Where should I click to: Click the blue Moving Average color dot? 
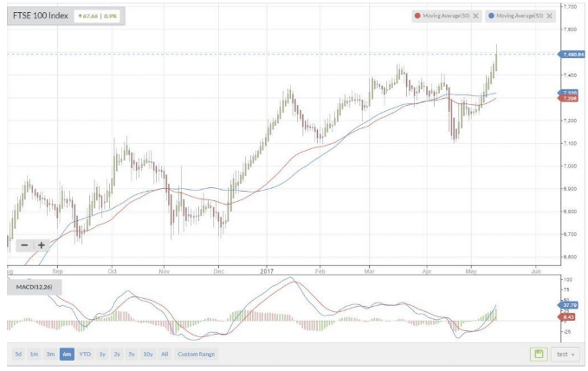(x=491, y=16)
